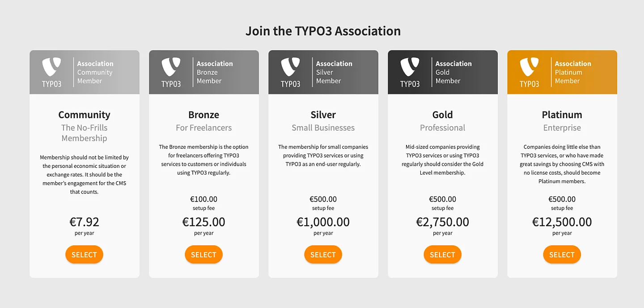Click the €7.92 per year price
644x308 pixels.
point(84,222)
